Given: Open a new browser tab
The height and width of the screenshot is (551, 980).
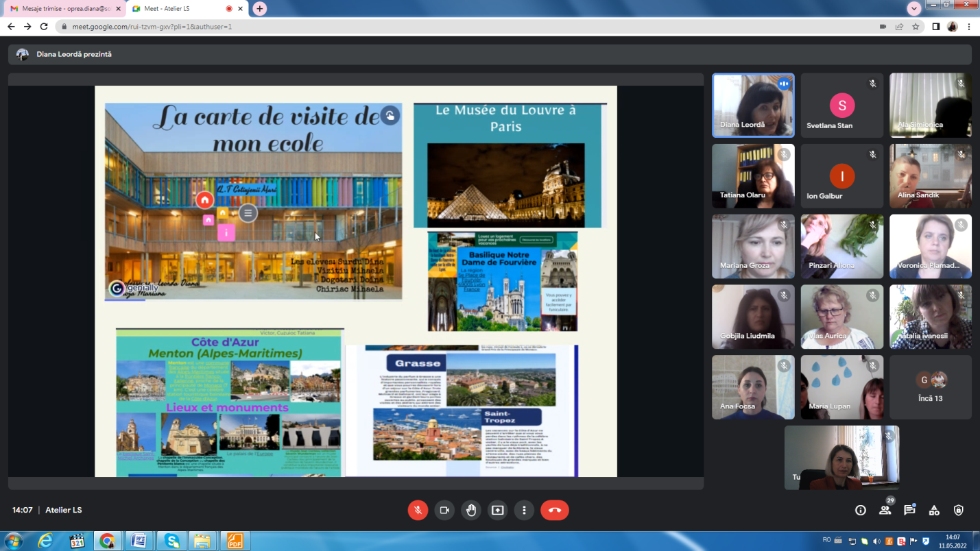Looking at the screenshot, I should pos(259,9).
